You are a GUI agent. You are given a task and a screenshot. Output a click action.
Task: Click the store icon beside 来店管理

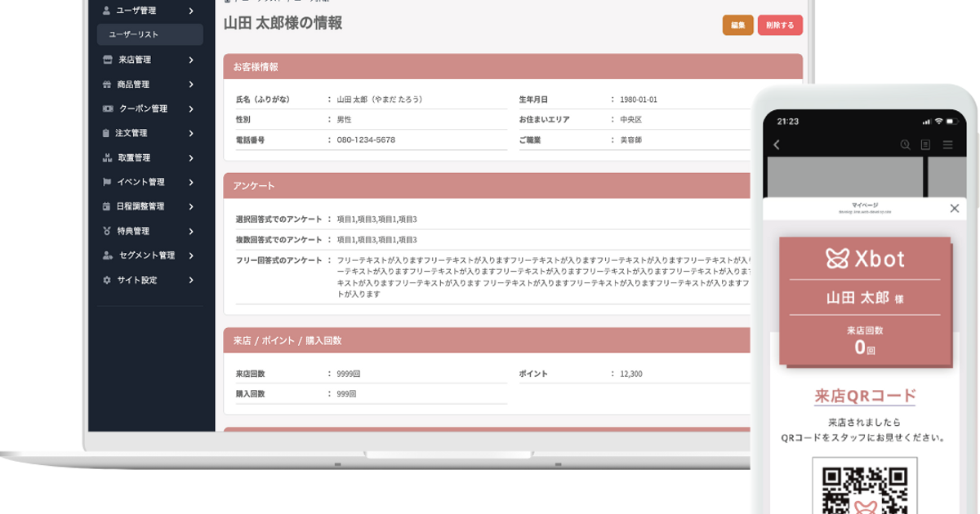107,60
